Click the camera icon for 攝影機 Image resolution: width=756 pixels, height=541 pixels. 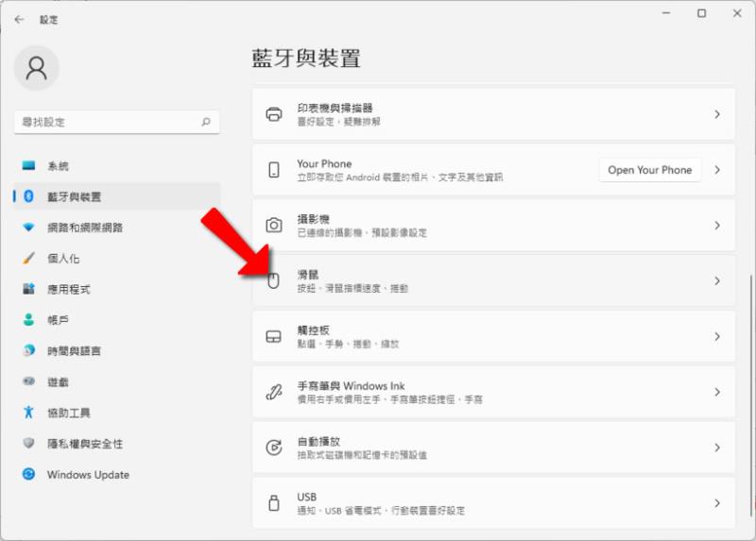click(x=274, y=225)
